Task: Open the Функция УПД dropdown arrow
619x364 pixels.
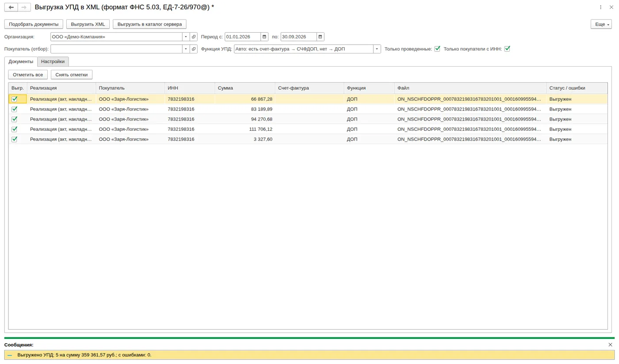Action: click(377, 49)
